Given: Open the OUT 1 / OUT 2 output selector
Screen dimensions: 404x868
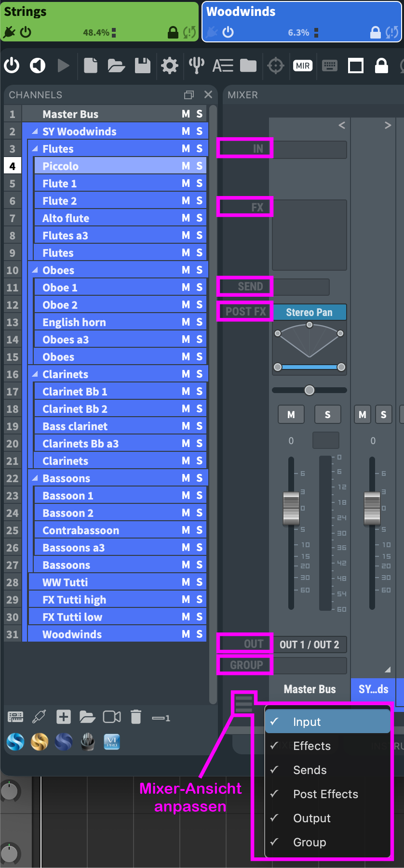Looking at the screenshot, I should (x=309, y=644).
